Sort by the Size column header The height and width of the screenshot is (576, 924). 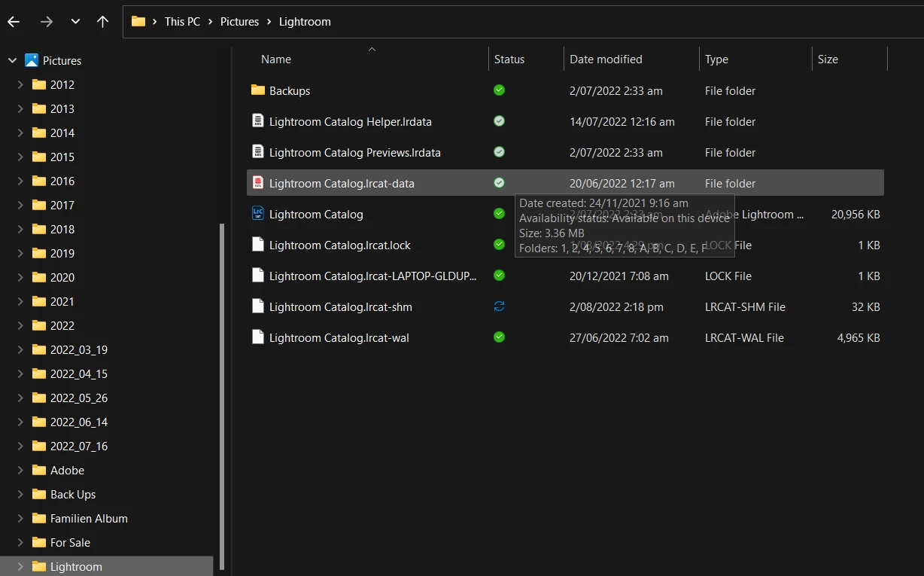click(x=828, y=59)
